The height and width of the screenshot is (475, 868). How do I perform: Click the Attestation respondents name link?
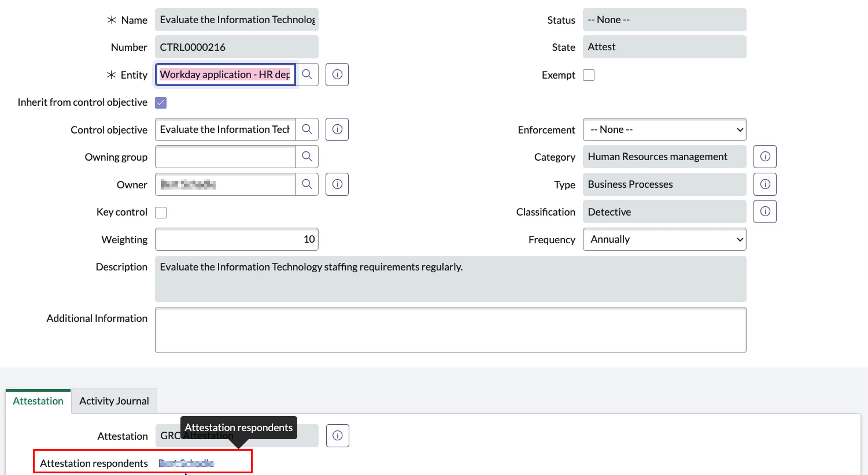[x=186, y=463]
